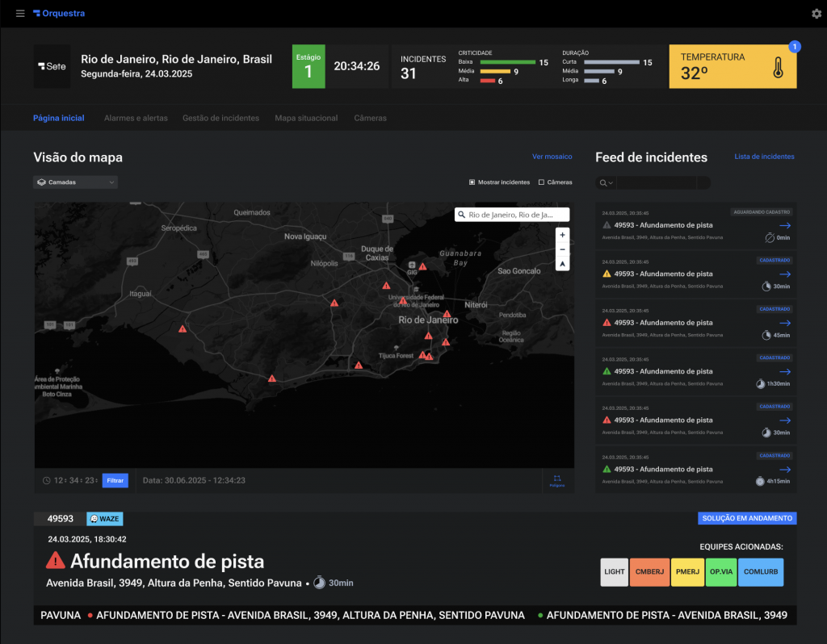Click the map zoom in (+) button
Image resolution: width=827 pixels, height=644 pixels.
coord(563,234)
